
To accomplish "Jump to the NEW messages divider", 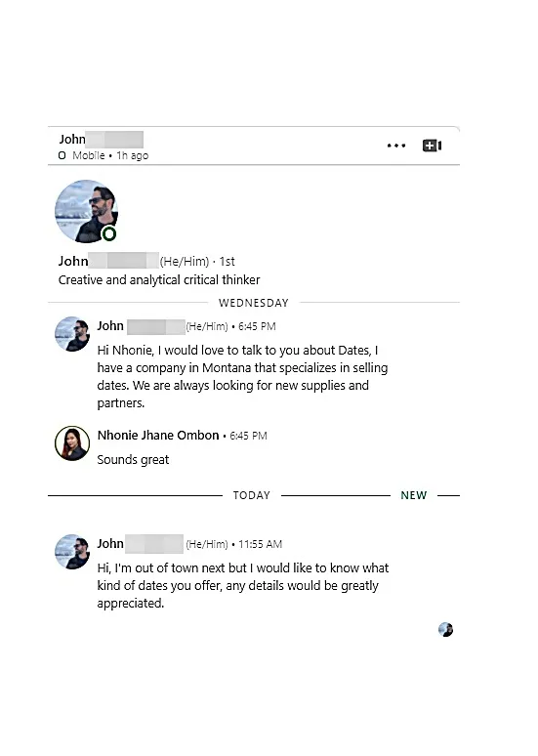I will (x=414, y=495).
